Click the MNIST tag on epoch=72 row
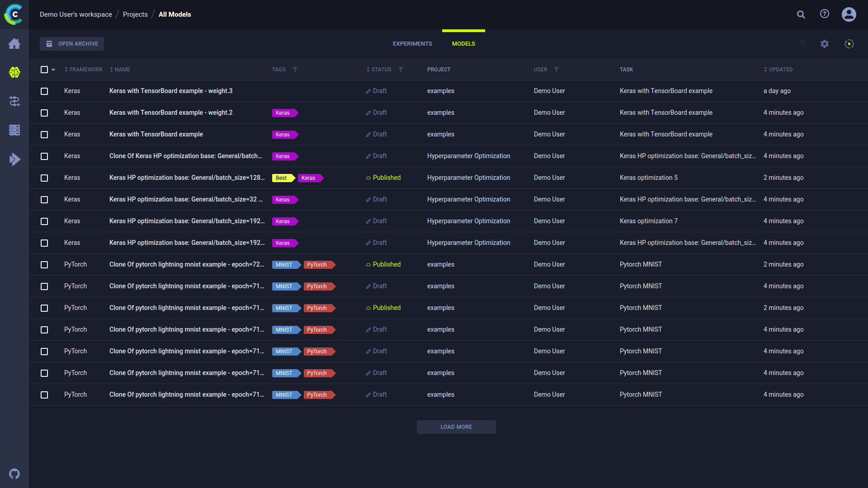Viewport: 868px width, 488px height. [286, 265]
